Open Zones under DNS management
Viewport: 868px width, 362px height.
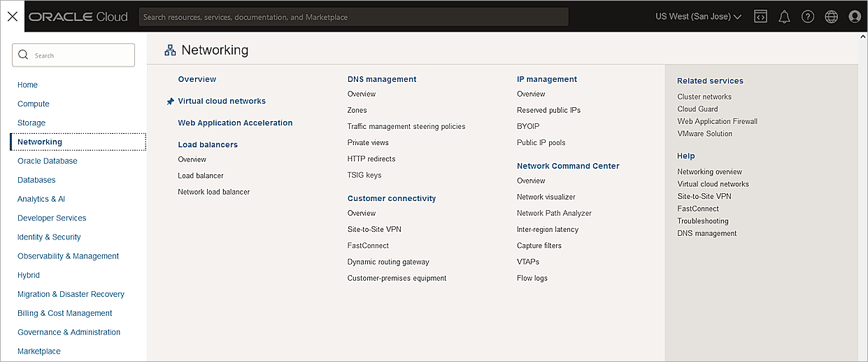tap(357, 110)
